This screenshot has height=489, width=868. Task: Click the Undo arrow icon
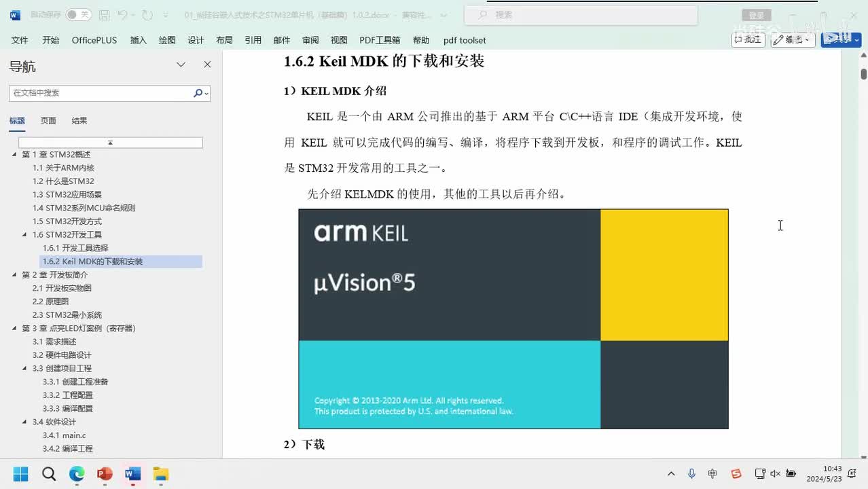(122, 14)
